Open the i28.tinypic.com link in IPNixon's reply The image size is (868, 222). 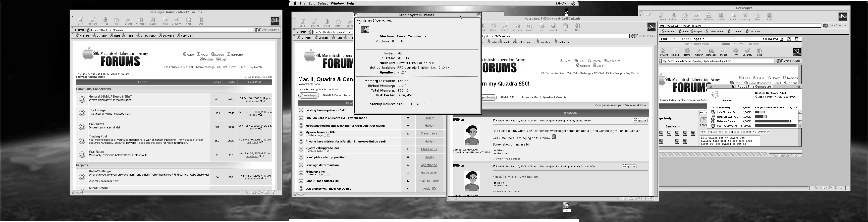click(x=516, y=177)
